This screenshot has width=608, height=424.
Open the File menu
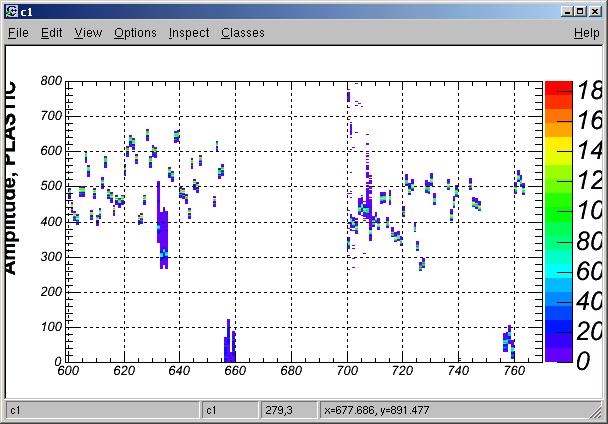pos(18,33)
